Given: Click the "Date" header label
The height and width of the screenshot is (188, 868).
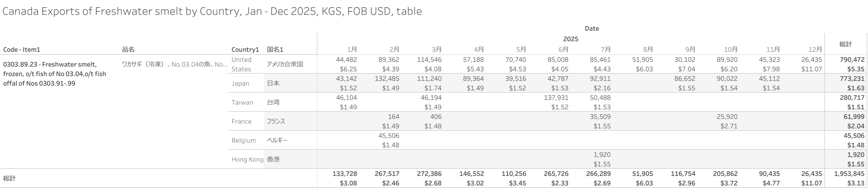Looking at the screenshot, I should [x=592, y=28].
